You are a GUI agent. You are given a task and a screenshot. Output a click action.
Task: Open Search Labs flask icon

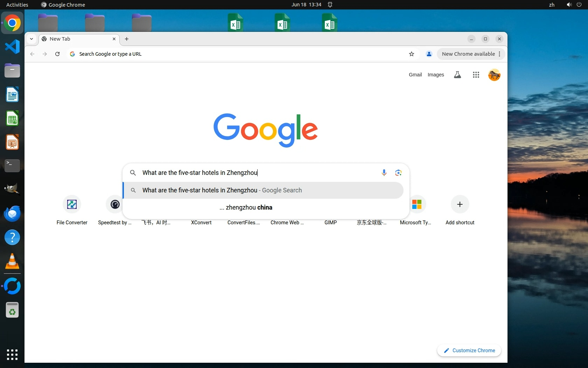coord(457,75)
